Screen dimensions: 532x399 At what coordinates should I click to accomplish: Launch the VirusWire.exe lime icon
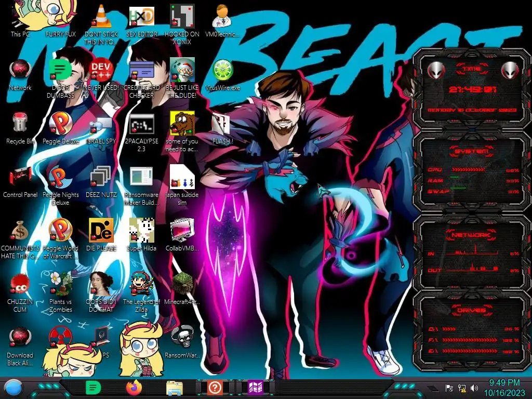tap(222, 75)
